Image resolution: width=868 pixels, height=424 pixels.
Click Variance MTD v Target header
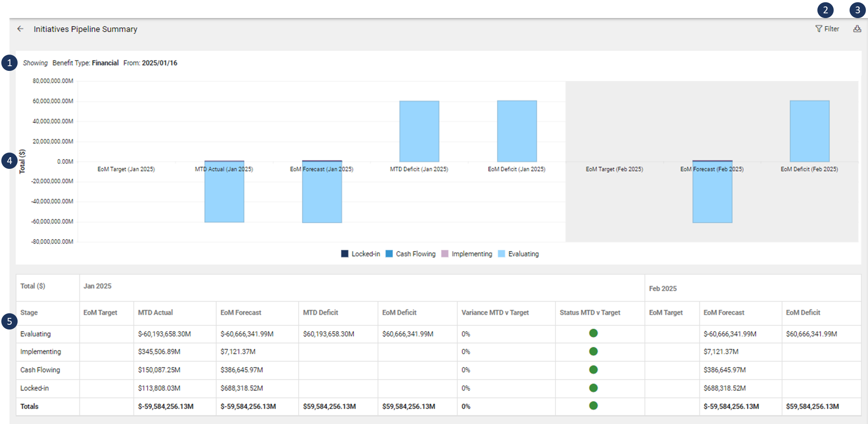[x=495, y=312]
